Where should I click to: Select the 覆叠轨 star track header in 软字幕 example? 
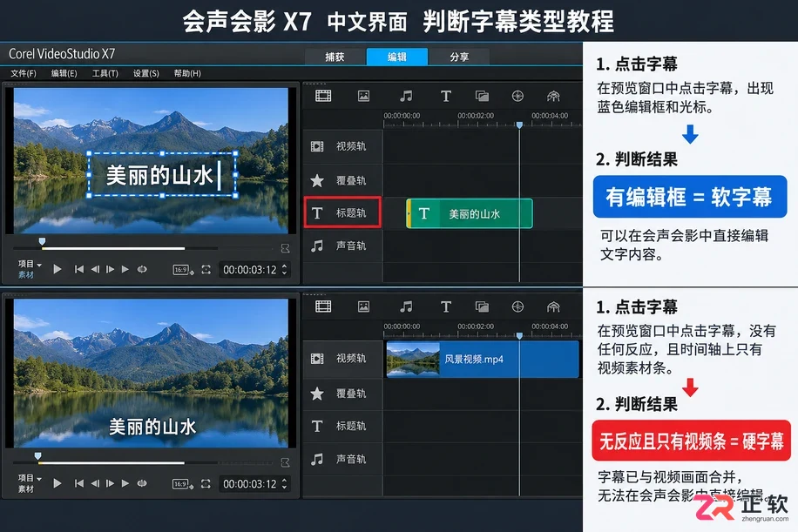[342, 180]
